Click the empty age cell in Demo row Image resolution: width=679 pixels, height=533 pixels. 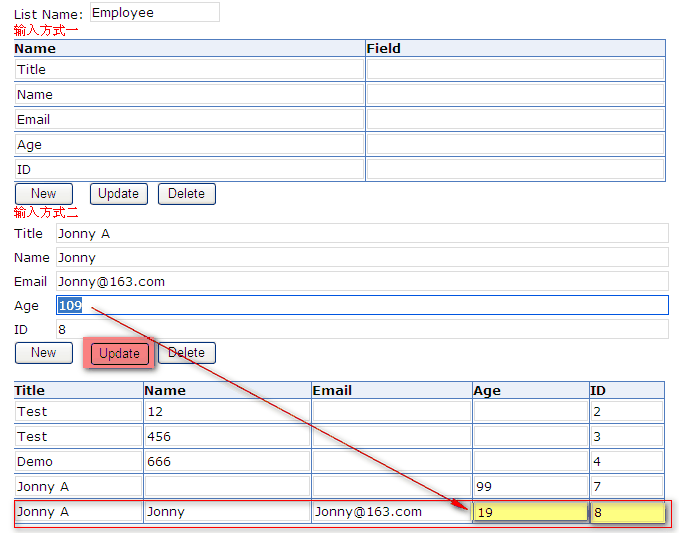tap(531, 462)
